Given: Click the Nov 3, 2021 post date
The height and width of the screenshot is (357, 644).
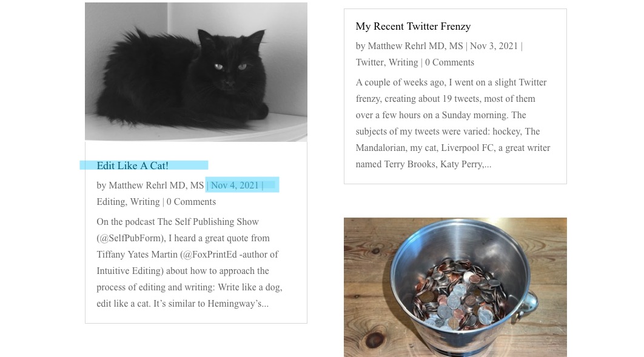Looking at the screenshot, I should point(494,46).
